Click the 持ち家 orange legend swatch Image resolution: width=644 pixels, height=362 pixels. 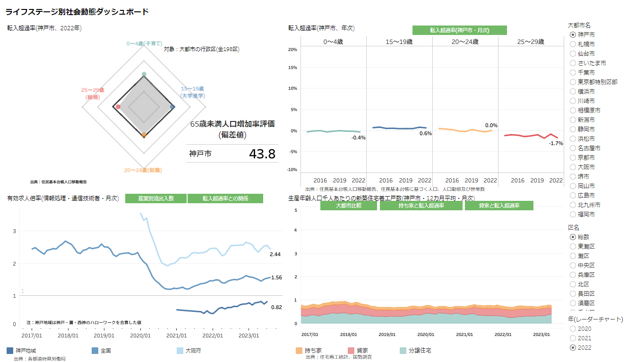[x=299, y=351]
